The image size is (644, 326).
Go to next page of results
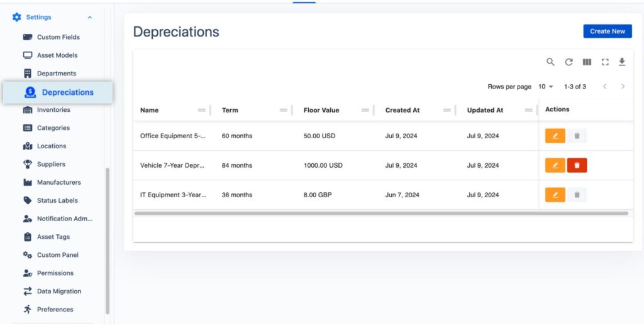[623, 87]
